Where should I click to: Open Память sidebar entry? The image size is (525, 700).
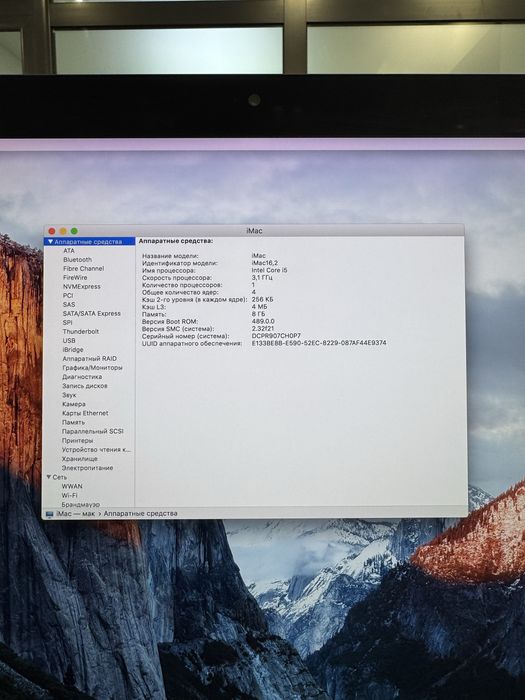pyautogui.click(x=73, y=422)
